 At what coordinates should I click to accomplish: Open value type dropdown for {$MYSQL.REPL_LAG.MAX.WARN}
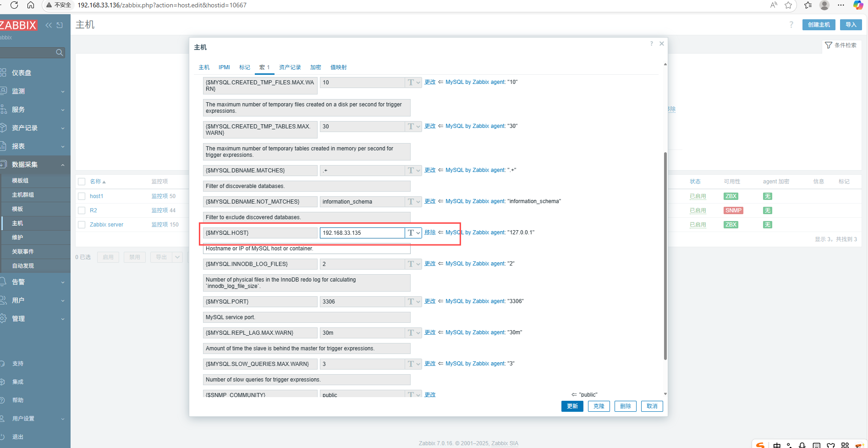(413, 333)
